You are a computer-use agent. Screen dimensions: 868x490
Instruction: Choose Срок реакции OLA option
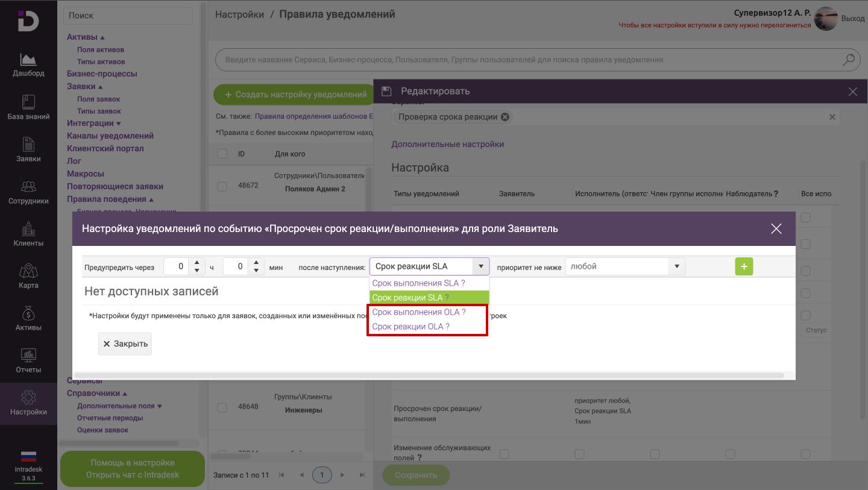coord(410,327)
